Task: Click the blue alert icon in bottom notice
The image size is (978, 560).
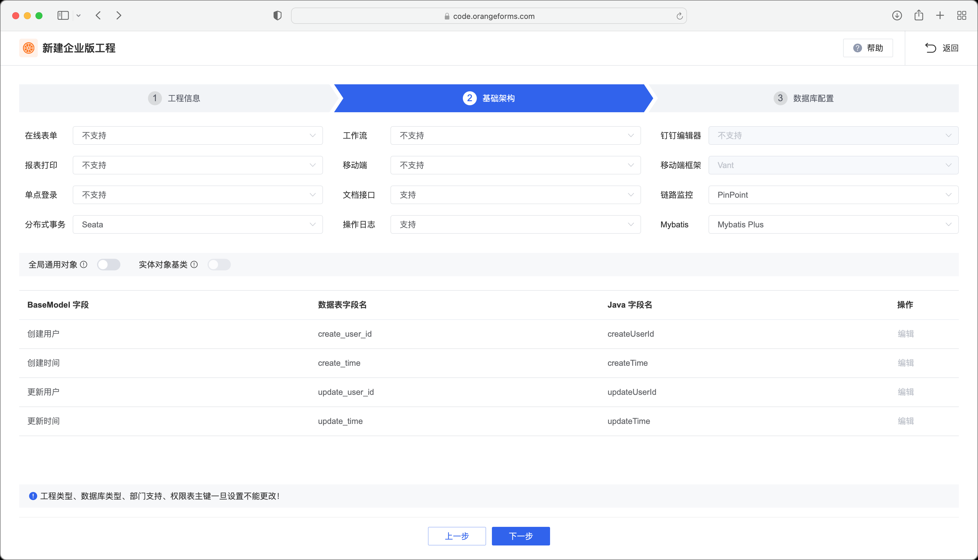Action: (33, 496)
